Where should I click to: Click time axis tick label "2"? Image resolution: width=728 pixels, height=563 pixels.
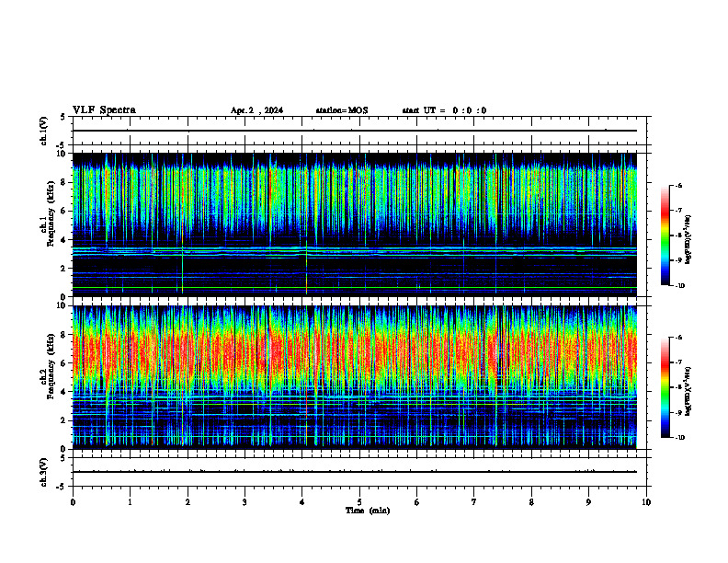click(188, 502)
